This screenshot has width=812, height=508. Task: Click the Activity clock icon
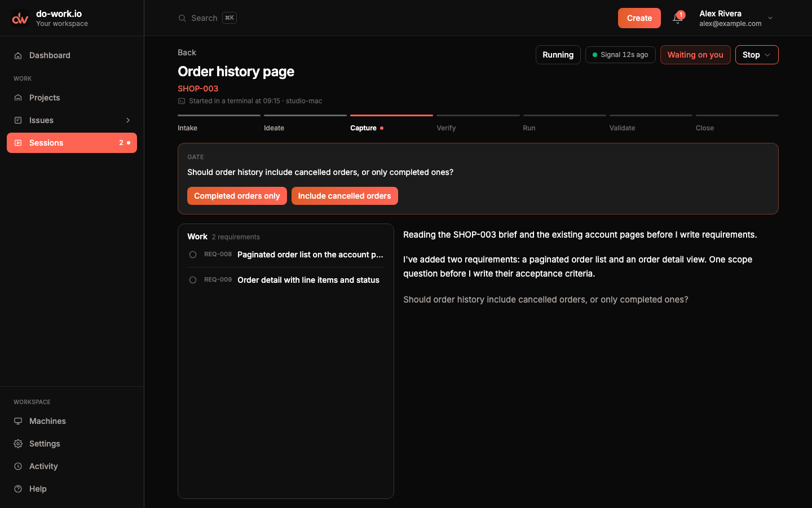pos(18,466)
